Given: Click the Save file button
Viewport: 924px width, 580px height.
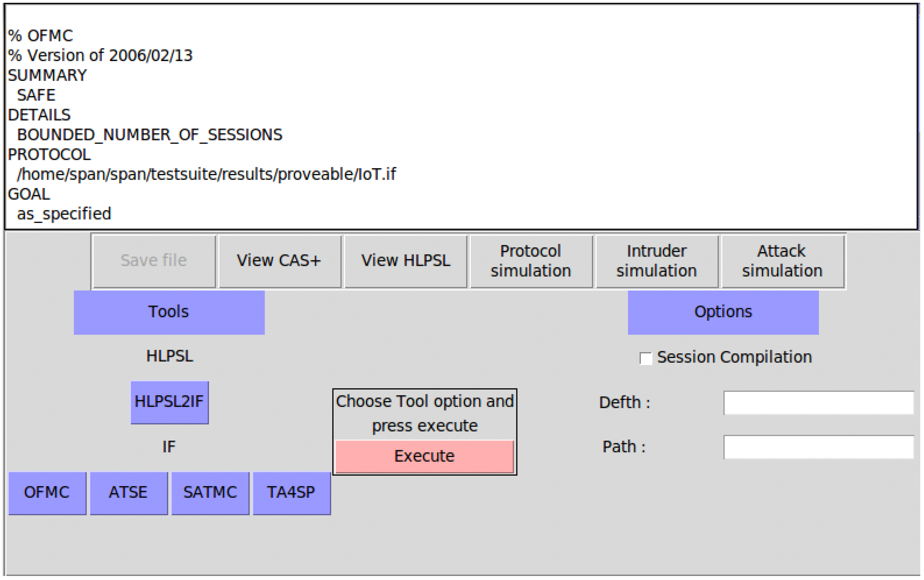Looking at the screenshot, I should point(154,261).
